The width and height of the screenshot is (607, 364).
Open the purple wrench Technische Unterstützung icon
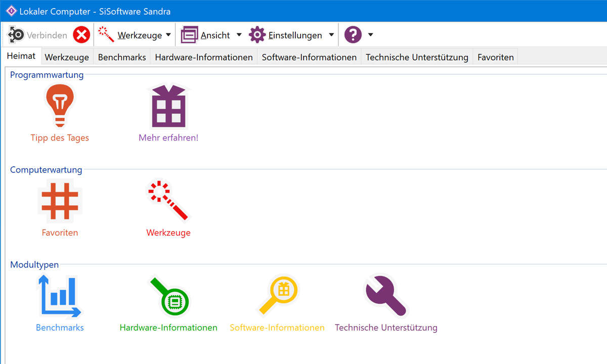tap(385, 296)
